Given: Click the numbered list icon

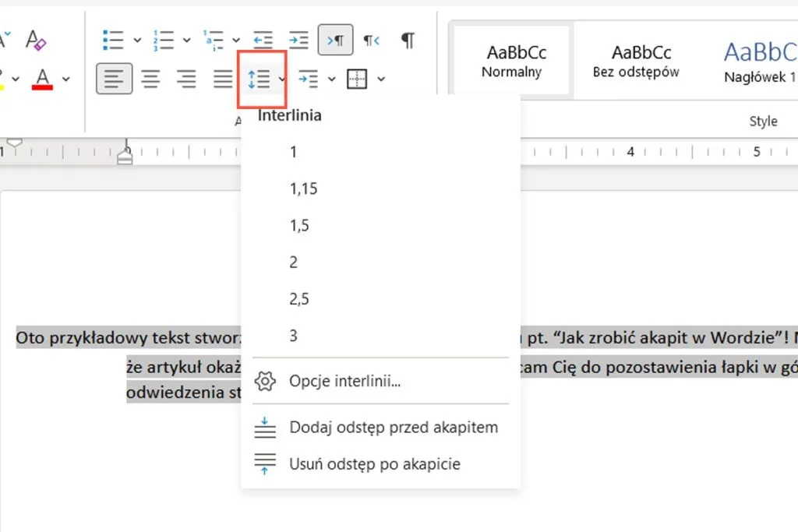Looking at the screenshot, I should [x=164, y=39].
